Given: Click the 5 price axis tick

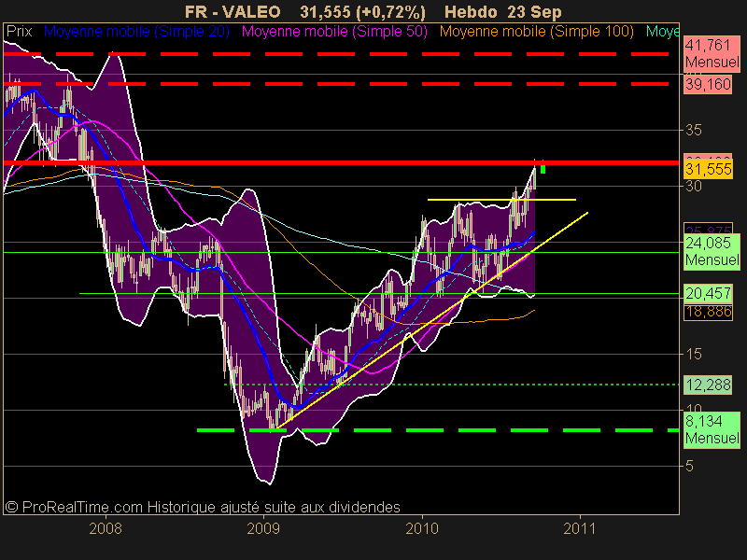Looking at the screenshot, I should tap(689, 466).
